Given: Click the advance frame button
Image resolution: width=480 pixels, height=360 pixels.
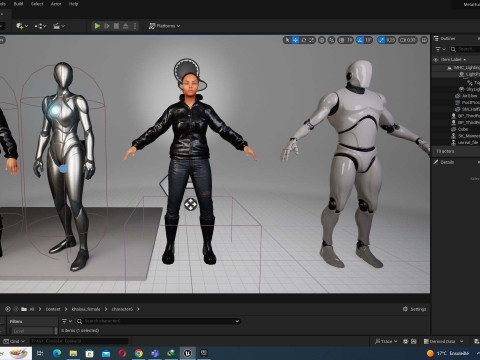Looking at the screenshot, I should click(107, 26).
